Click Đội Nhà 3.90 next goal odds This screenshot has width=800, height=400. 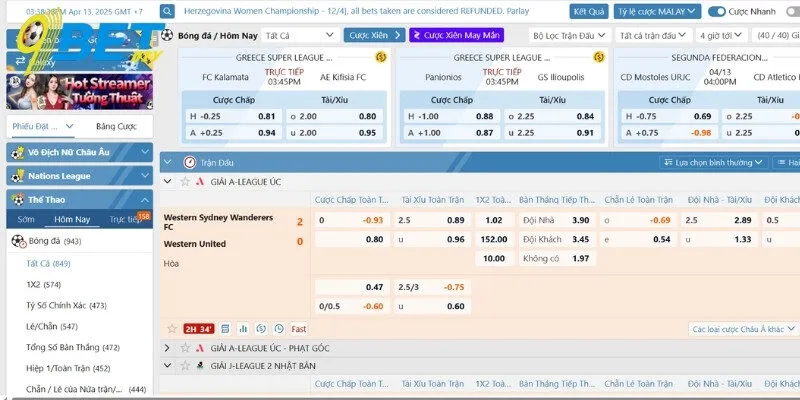tap(556, 220)
